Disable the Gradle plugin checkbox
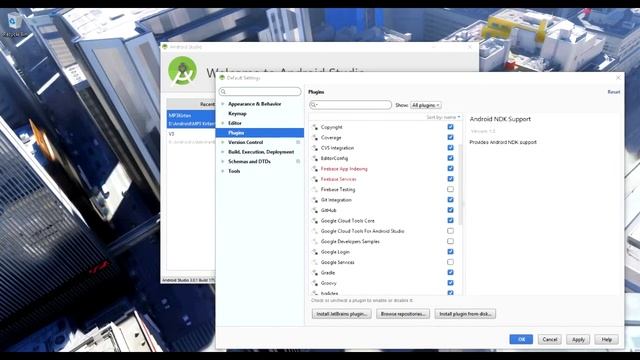The image size is (640, 360). 450,272
